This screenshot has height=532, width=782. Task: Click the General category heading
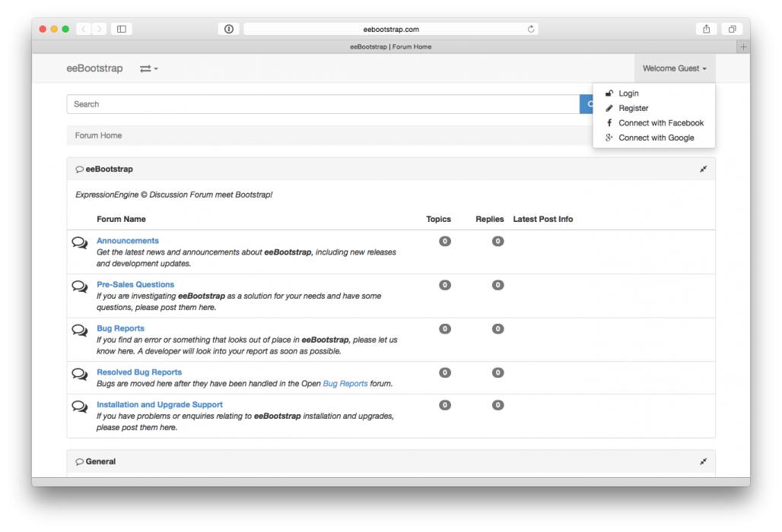click(100, 462)
